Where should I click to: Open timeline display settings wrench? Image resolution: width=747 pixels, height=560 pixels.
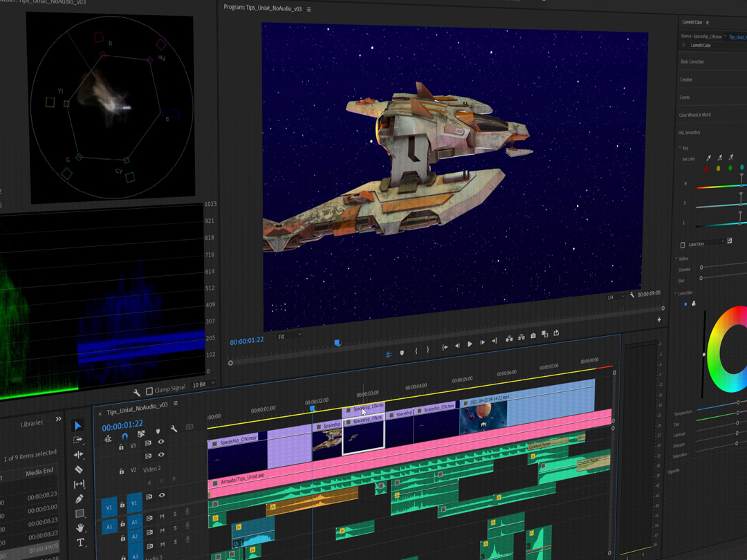(174, 429)
